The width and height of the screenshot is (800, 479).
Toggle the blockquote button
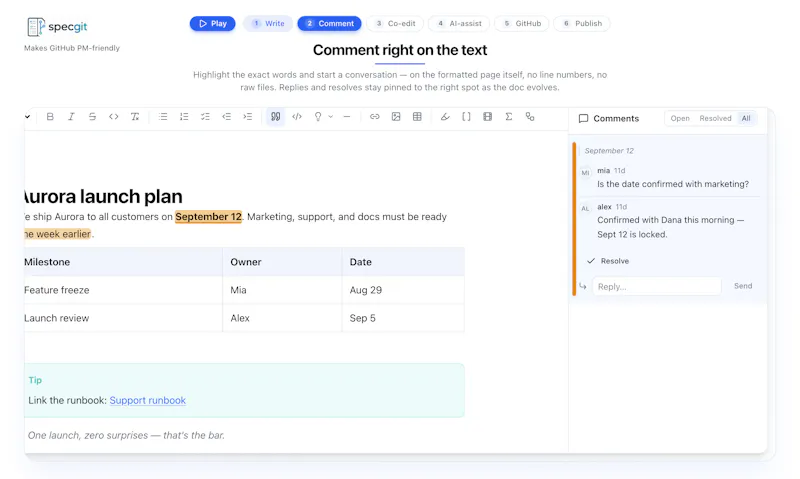[276, 117]
